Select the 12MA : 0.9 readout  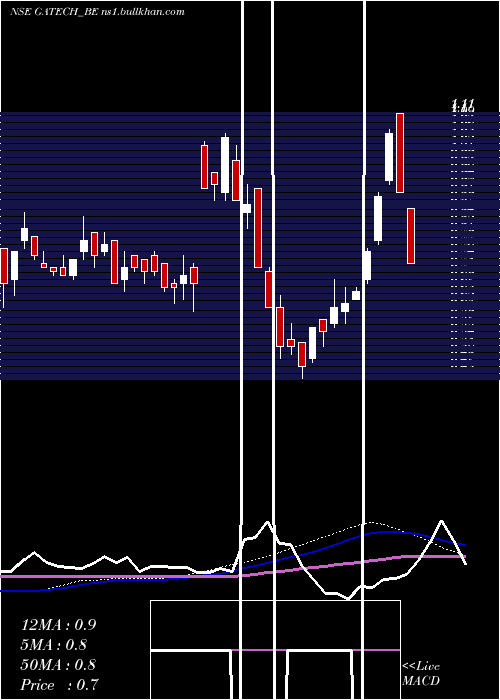coord(58,625)
